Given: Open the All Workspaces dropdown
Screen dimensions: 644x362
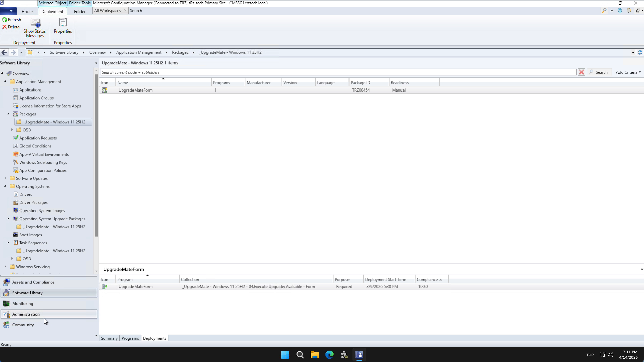Looking at the screenshot, I should point(110,11).
